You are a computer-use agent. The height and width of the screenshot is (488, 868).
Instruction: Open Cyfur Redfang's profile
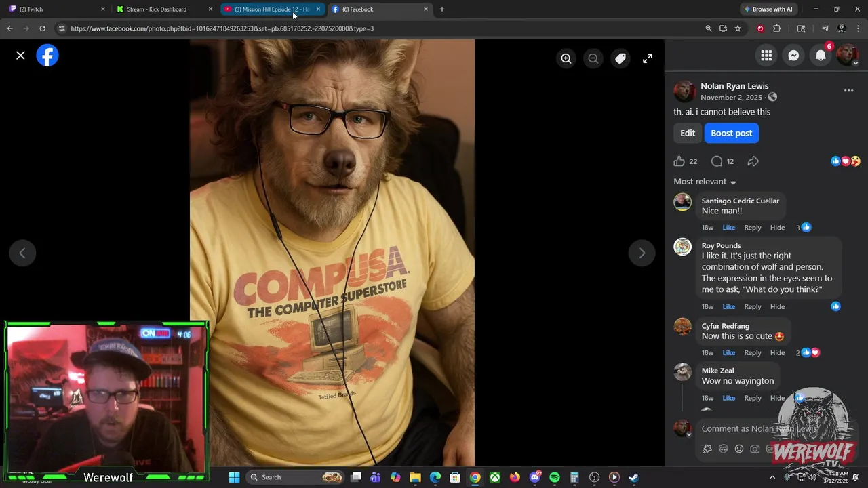point(726,326)
